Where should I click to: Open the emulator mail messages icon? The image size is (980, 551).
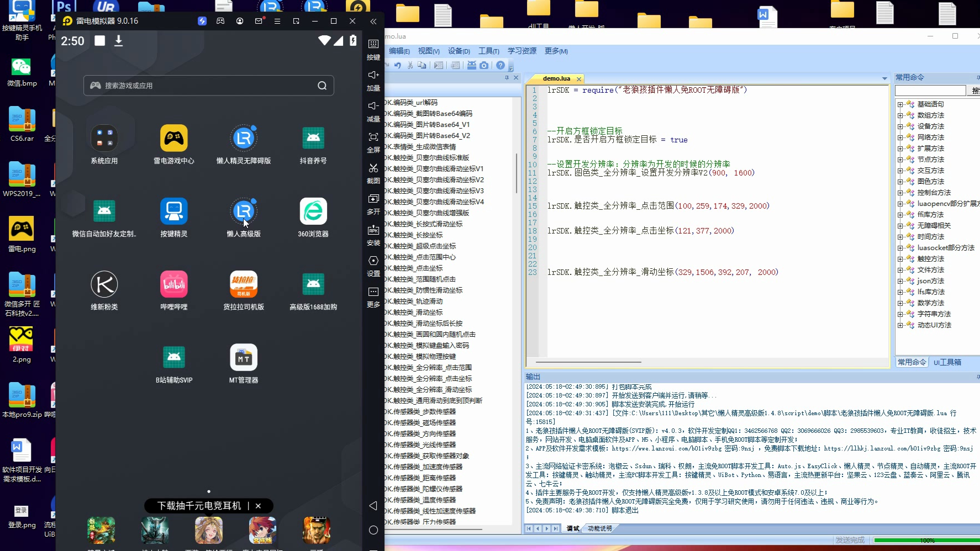[259, 21]
